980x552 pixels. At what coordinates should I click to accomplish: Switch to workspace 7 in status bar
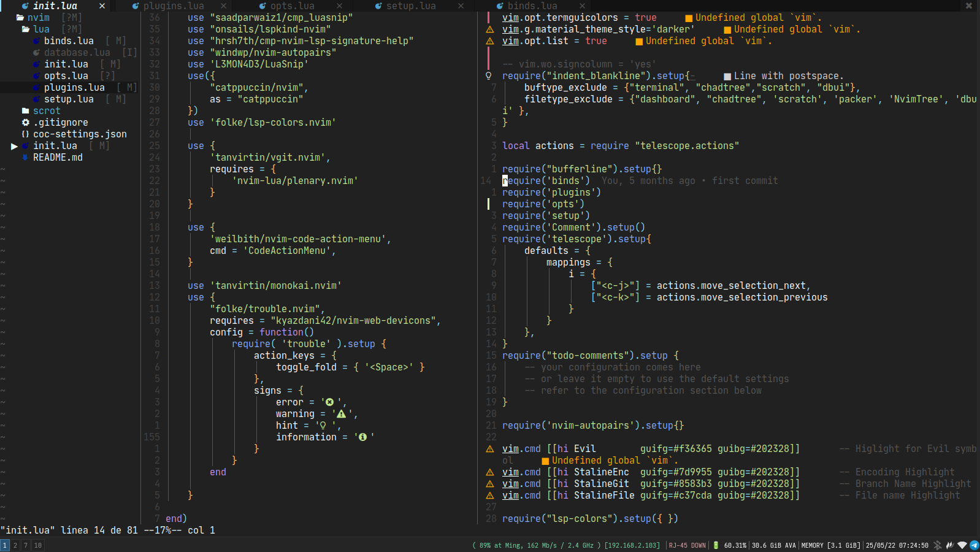pyautogui.click(x=26, y=545)
